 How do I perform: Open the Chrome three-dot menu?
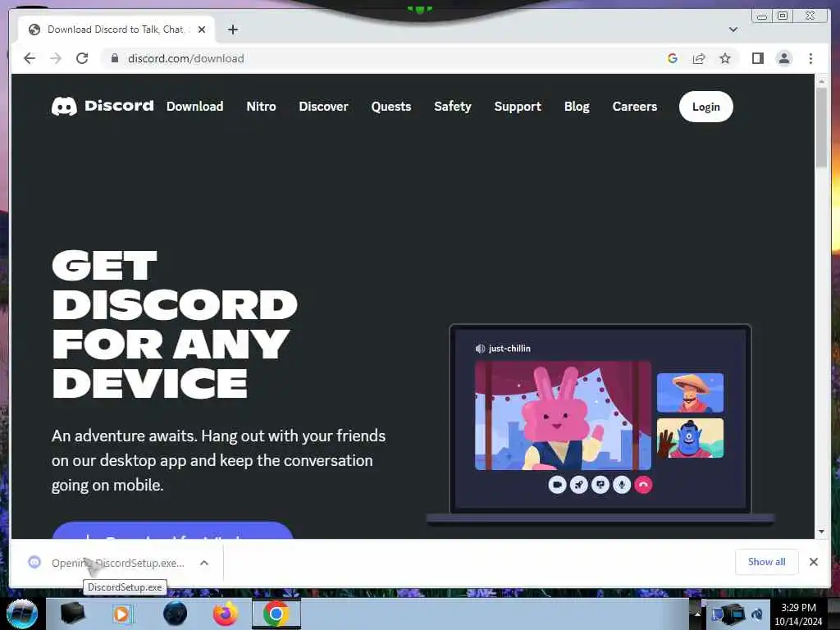(x=810, y=58)
